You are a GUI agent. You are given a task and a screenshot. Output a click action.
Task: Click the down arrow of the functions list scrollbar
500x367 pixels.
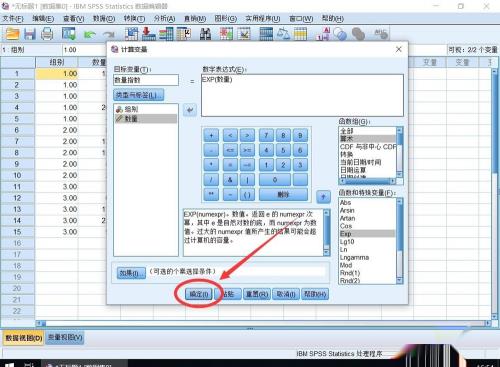coord(400,281)
